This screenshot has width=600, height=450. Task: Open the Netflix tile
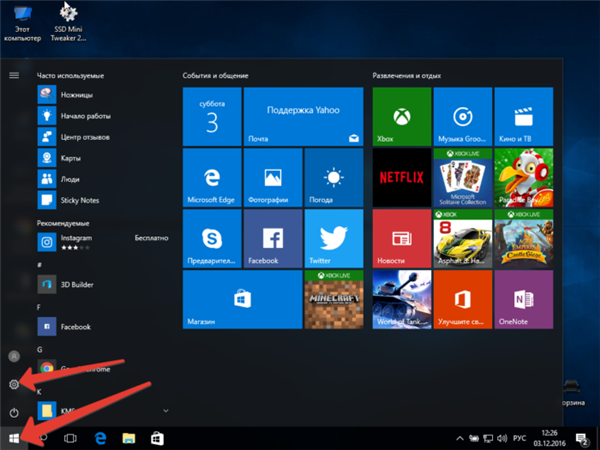click(402, 178)
